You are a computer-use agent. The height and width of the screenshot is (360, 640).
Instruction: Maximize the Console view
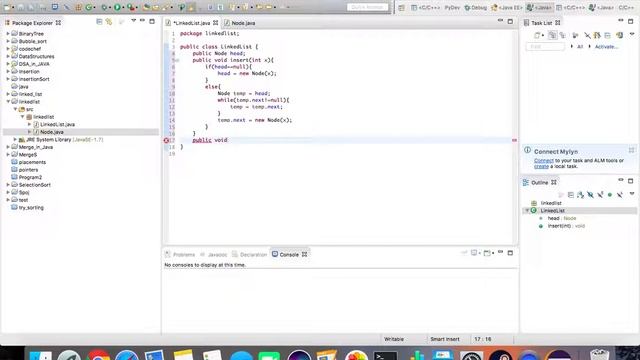click(510, 253)
